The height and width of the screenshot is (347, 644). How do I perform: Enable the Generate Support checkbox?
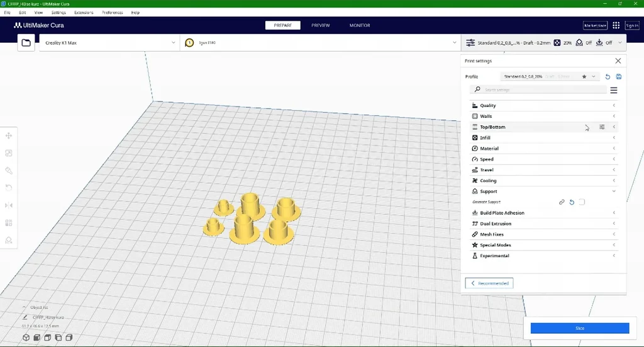pyautogui.click(x=582, y=202)
